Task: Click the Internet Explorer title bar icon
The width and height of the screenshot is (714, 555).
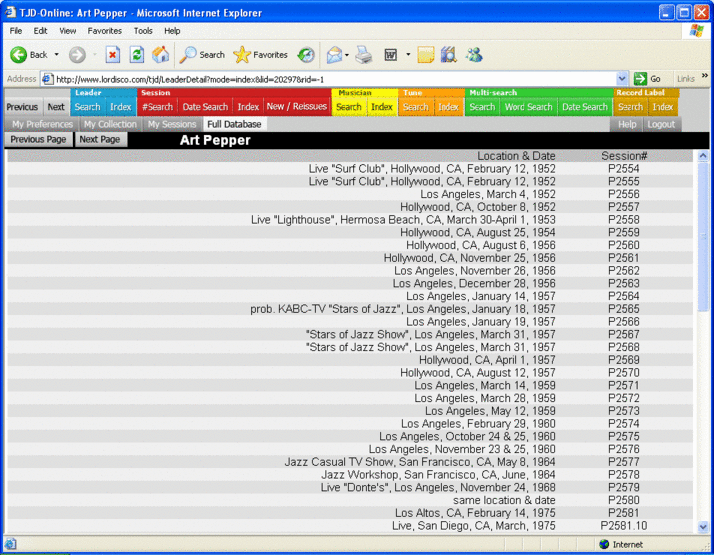Action: tap(10, 12)
